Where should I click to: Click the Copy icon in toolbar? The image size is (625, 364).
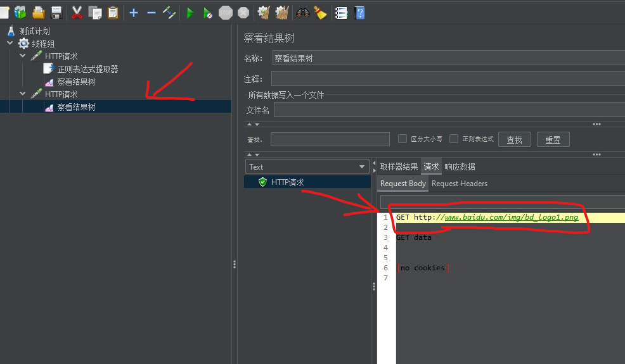[x=95, y=13]
